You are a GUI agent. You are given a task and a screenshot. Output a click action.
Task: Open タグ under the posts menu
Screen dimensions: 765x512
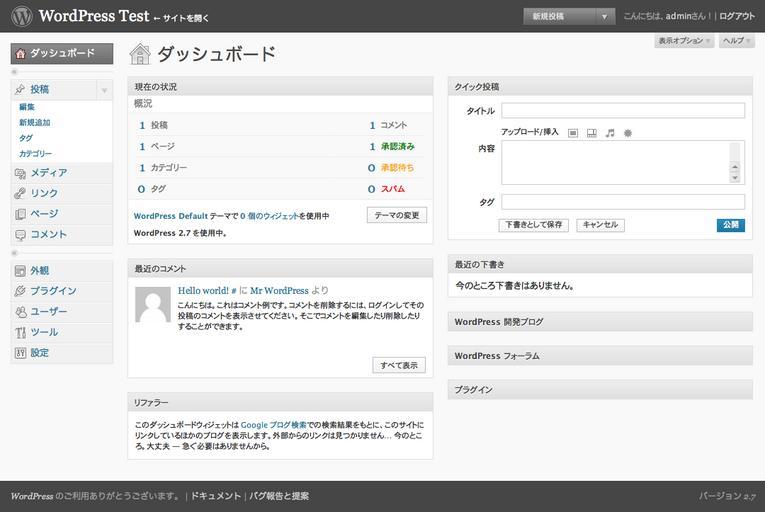pyautogui.click(x=26, y=138)
